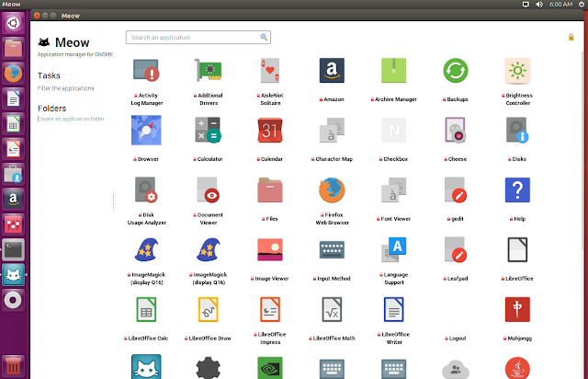
Task: Click the Disks icon
Action: pos(517,130)
